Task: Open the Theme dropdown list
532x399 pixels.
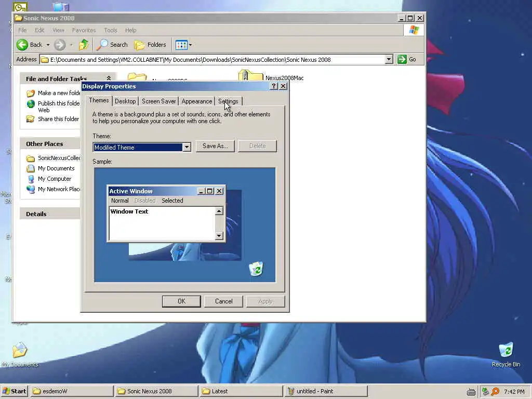Action: click(x=187, y=147)
